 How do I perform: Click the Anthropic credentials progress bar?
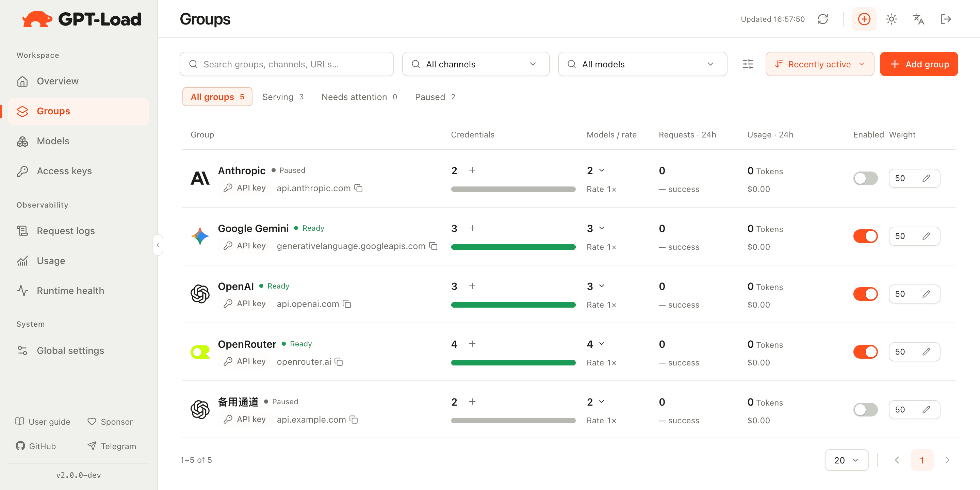pos(513,190)
